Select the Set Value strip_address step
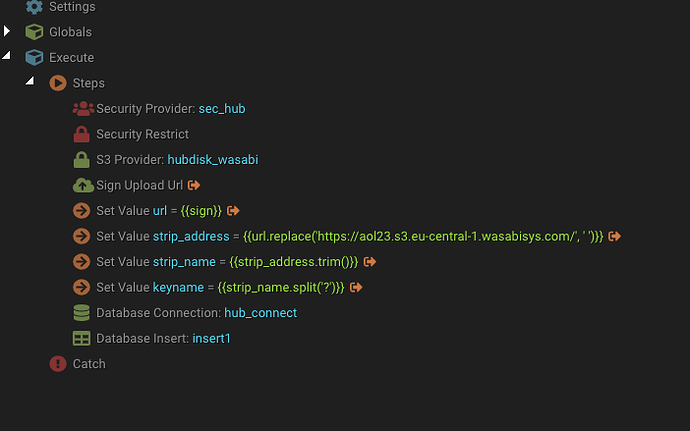The width and height of the screenshot is (690, 431). click(347, 236)
